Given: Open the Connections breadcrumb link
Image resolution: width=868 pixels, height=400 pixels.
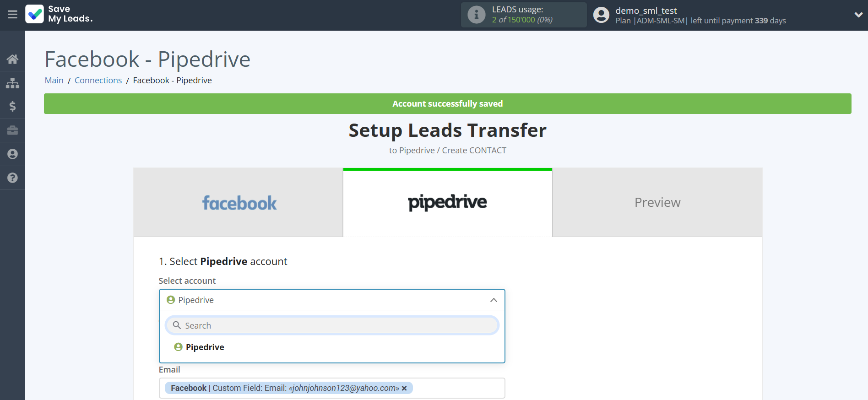Looking at the screenshot, I should point(98,81).
